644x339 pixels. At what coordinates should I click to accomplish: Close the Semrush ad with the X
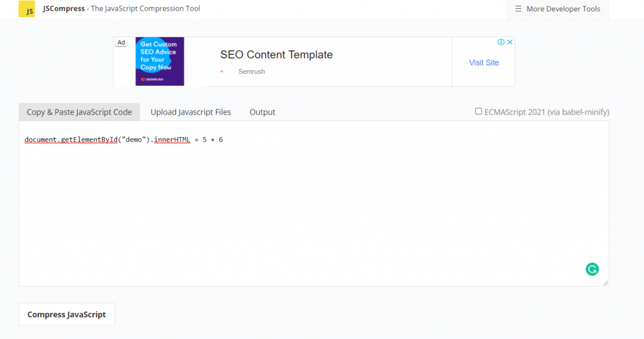coord(510,42)
